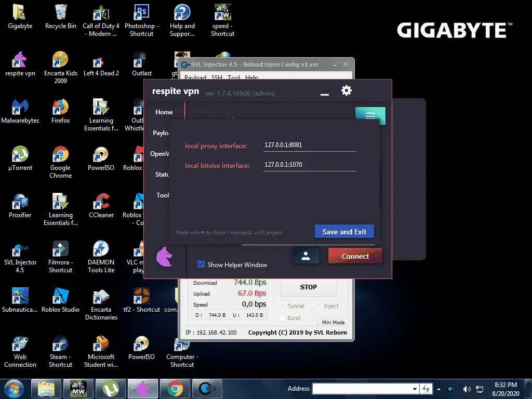Click the user profile icon button beside Connect
This screenshot has width=532, height=399.
(x=305, y=256)
